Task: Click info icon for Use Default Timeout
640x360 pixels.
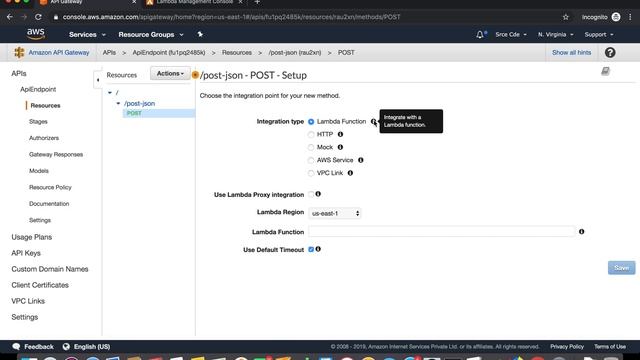Action: coord(318,249)
